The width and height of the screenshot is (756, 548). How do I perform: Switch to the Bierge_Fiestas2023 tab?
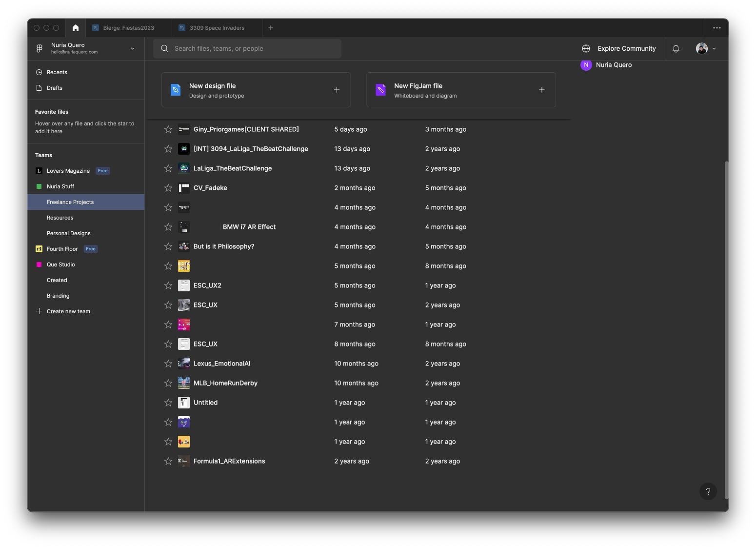(x=128, y=28)
